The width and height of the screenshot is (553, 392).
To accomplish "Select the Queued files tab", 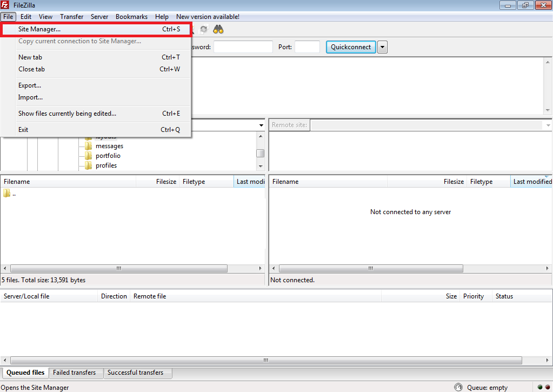I will pos(25,373).
